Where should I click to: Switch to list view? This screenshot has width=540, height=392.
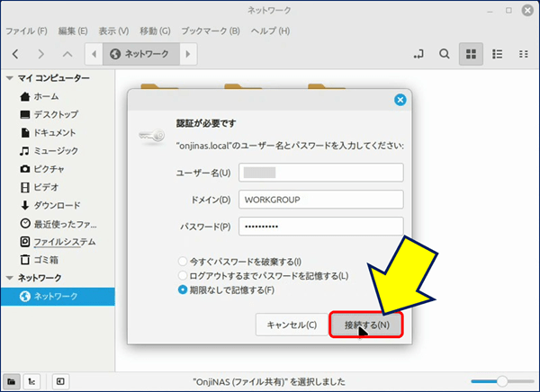pos(497,54)
